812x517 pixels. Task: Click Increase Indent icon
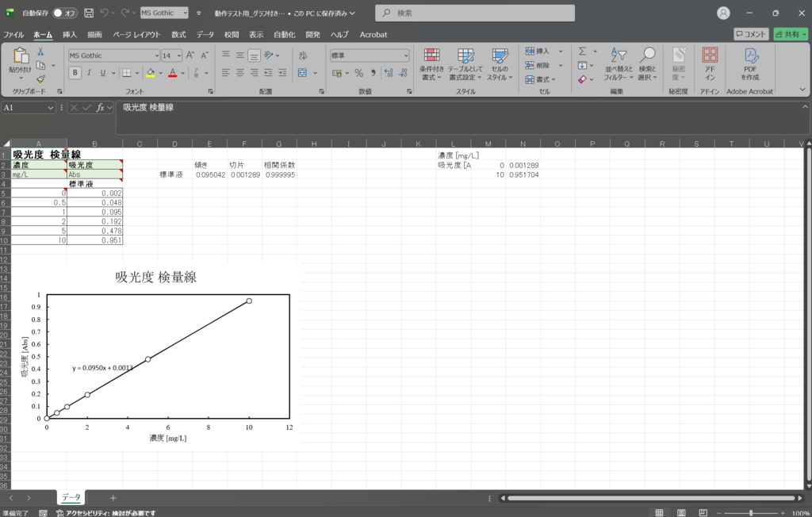coord(282,72)
